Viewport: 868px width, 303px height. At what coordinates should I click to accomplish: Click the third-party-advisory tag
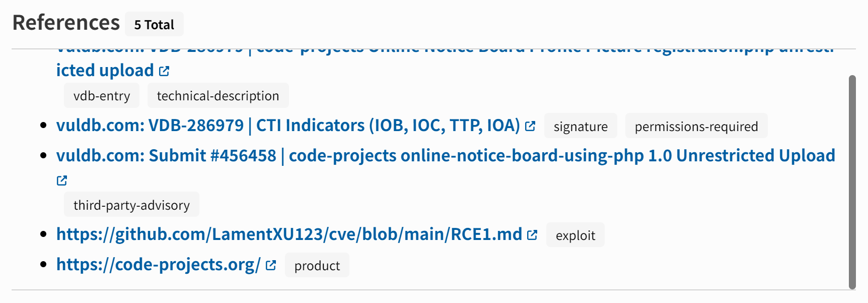click(x=131, y=205)
